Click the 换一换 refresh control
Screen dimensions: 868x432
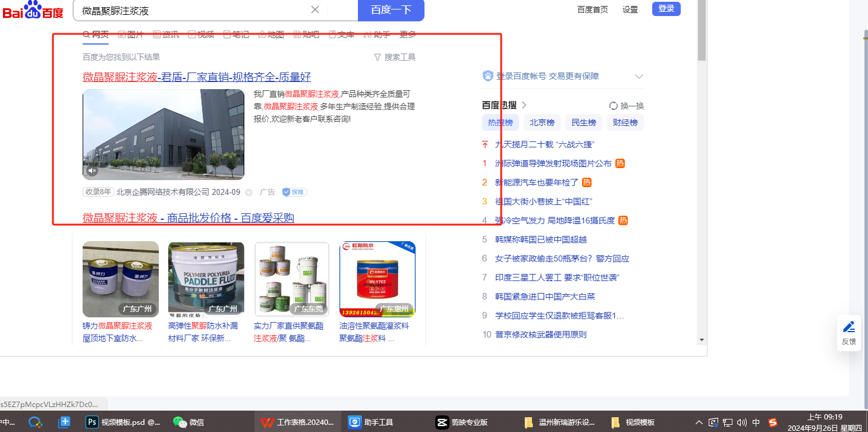tap(627, 106)
